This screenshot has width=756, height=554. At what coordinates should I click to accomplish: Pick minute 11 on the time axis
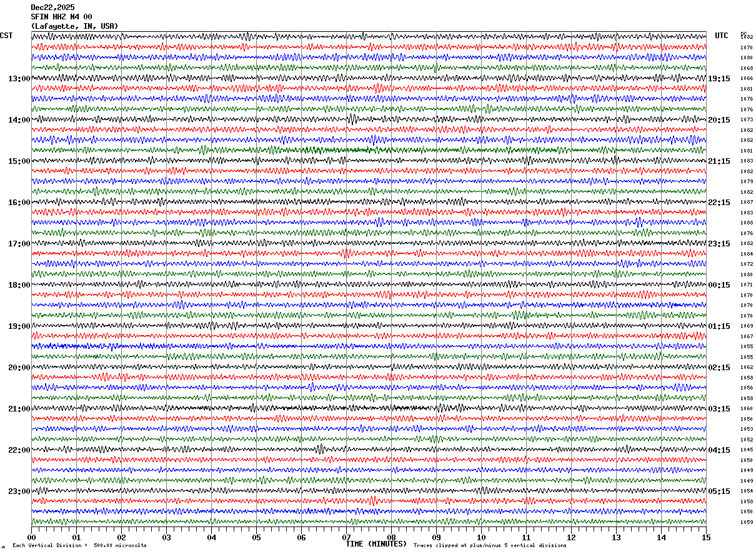coord(526,537)
